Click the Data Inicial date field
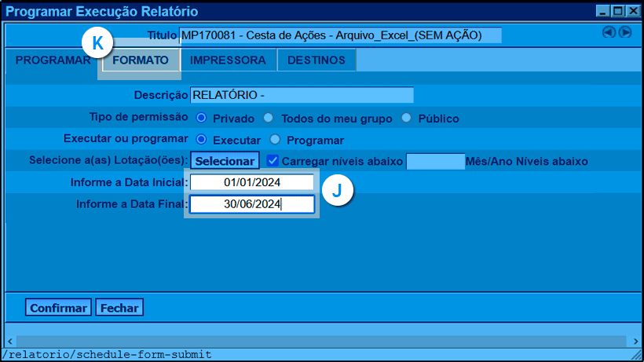Image resolution: width=644 pixels, height=362 pixels. click(252, 182)
